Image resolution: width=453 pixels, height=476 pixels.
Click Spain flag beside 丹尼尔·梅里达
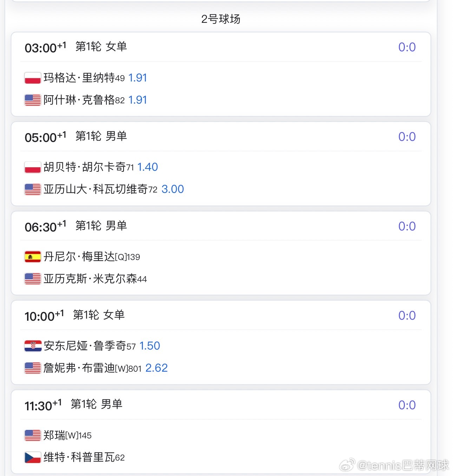tap(33, 257)
